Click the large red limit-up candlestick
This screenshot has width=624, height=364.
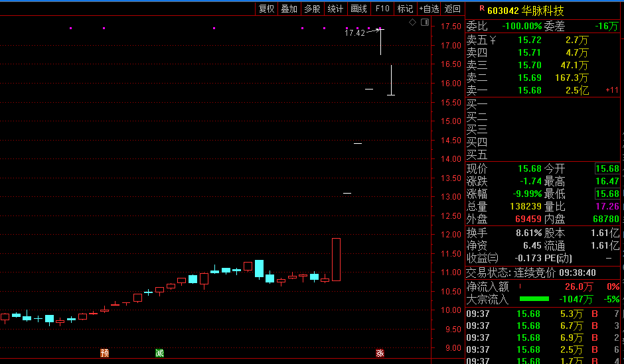click(x=337, y=259)
